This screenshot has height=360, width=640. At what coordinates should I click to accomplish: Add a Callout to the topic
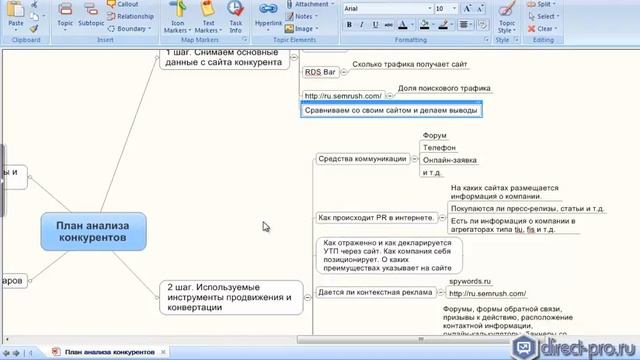click(x=123, y=4)
